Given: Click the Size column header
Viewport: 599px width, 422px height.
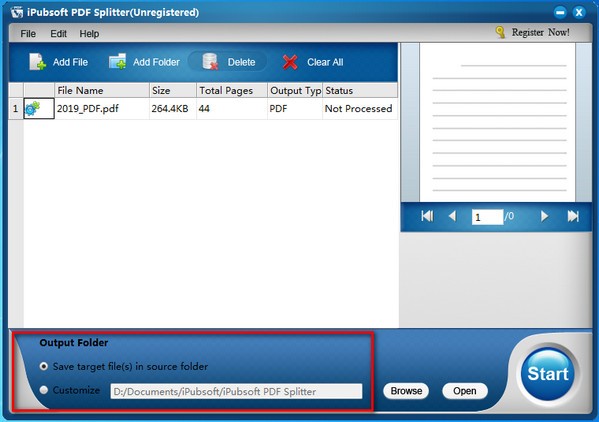Looking at the screenshot, I should pyautogui.click(x=173, y=91).
